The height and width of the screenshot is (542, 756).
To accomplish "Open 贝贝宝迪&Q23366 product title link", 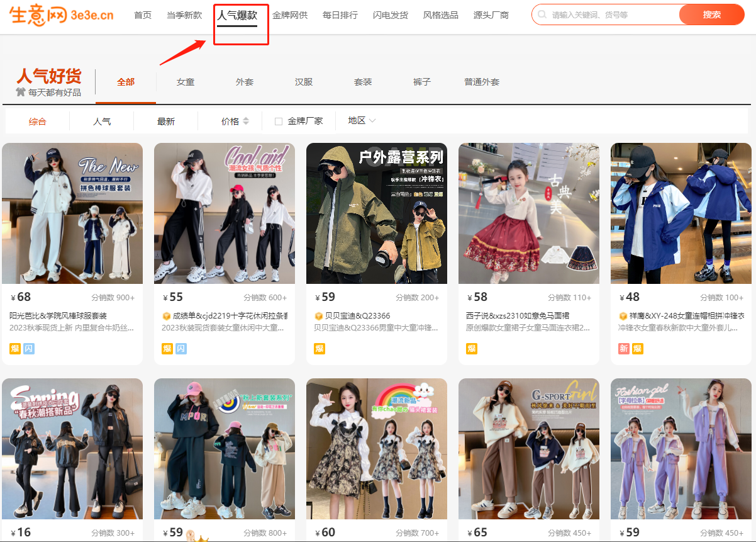I will (x=357, y=316).
